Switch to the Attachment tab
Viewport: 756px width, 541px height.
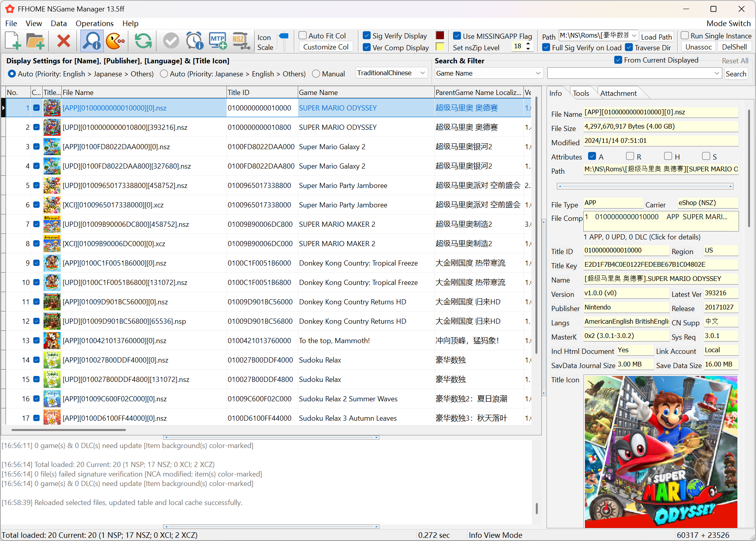click(x=618, y=93)
